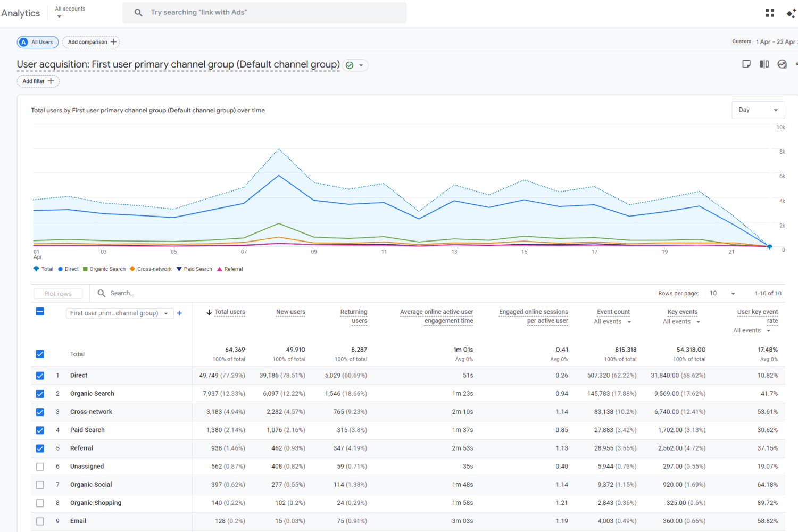Click the Organic Search green legend swatch
Viewport: 798px width, 532px height.
tap(85, 269)
